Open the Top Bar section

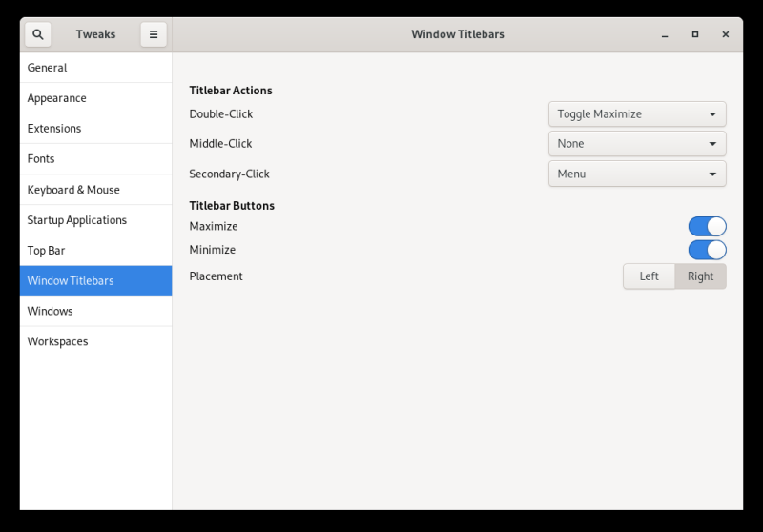pos(96,251)
